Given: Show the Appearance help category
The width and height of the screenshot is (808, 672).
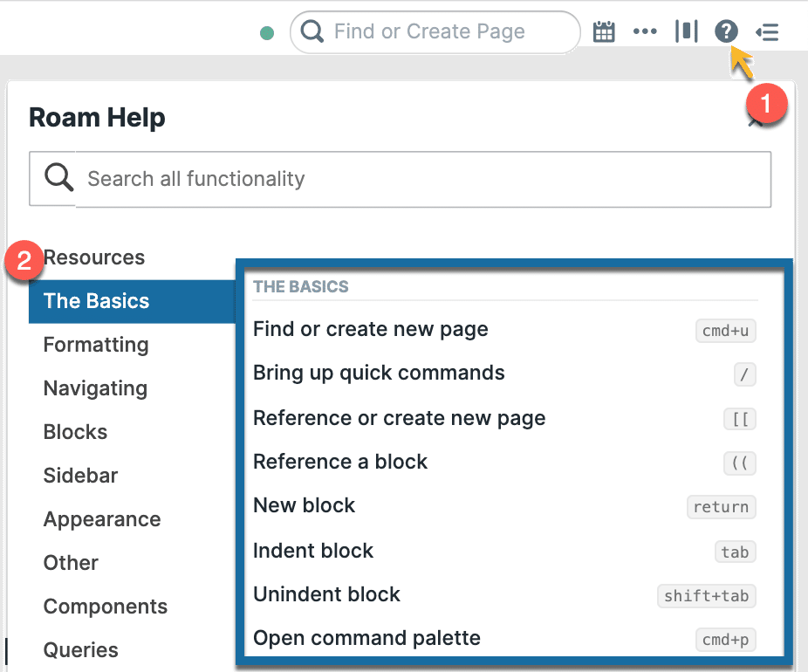Looking at the screenshot, I should tap(102, 519).
